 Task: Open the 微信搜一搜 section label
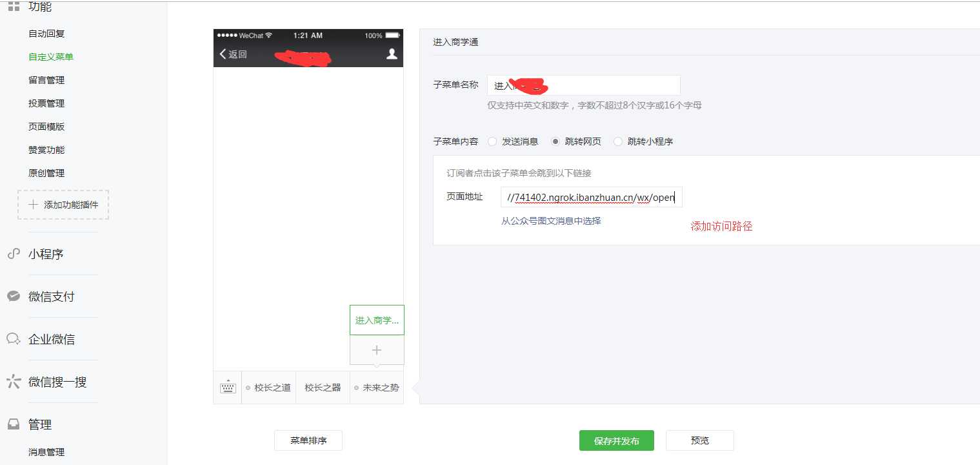tap(57, 382)
